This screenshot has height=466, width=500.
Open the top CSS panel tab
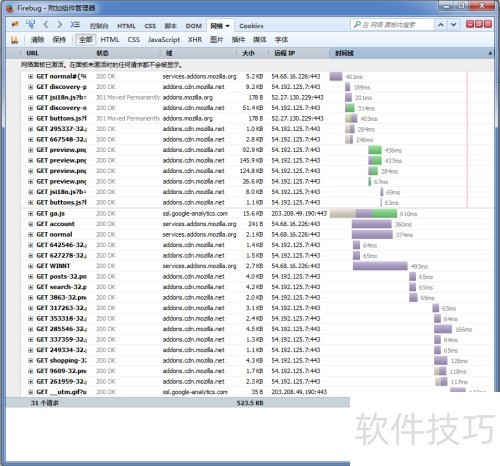pyautogui.click(x=150, y=26)
